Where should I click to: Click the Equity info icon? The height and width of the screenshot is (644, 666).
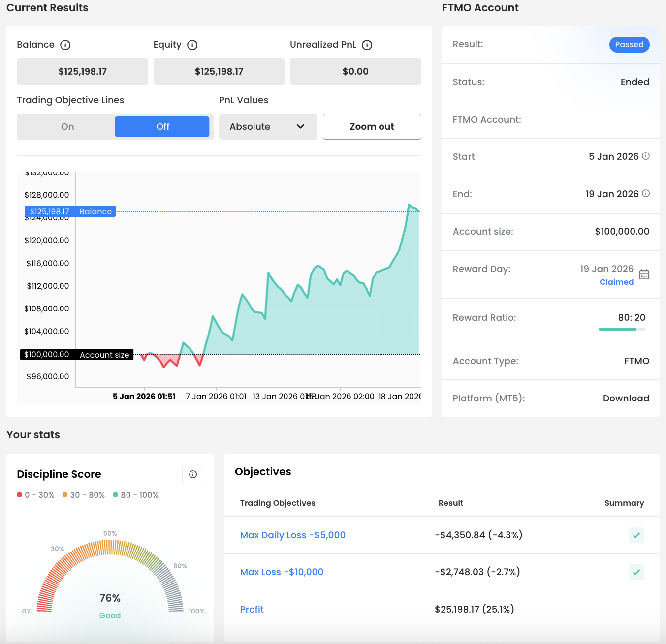point(192,45)
